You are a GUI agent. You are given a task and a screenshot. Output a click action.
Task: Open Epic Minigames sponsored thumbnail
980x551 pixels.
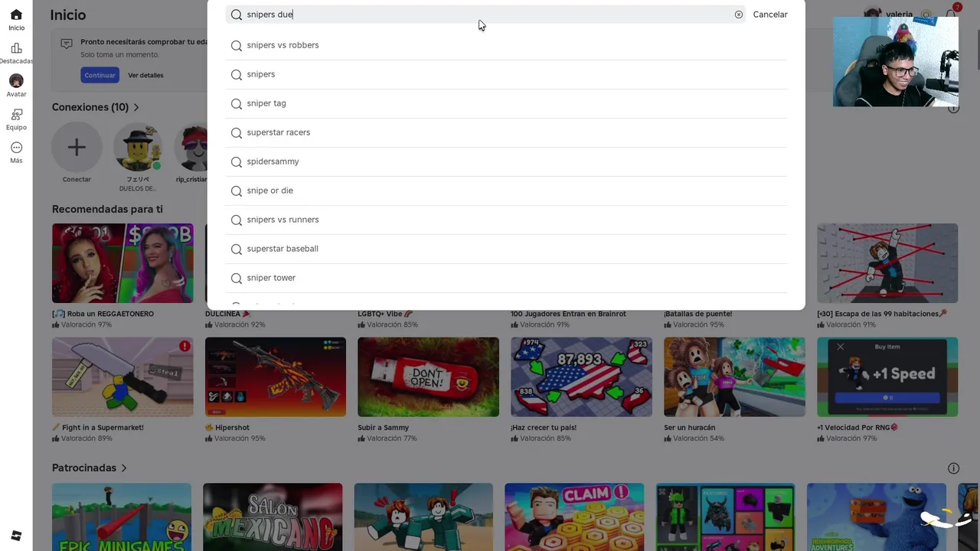[122, 517]
